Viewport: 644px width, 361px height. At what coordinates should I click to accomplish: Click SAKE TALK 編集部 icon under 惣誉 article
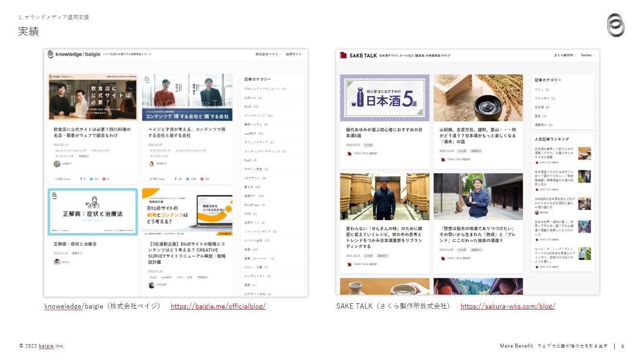pyautogui.click(x=443, y=258)
